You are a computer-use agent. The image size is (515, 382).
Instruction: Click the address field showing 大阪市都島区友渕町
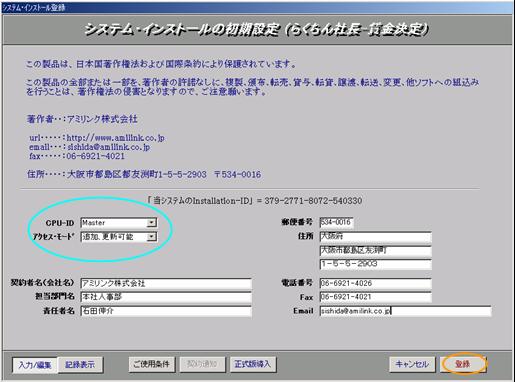(x=375, y=251)
